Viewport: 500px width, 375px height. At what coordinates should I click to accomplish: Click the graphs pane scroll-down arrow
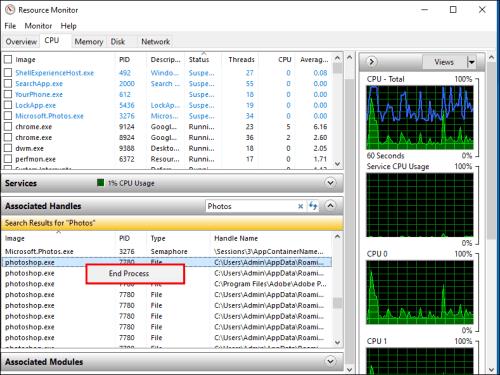click(x=491, y=370)
